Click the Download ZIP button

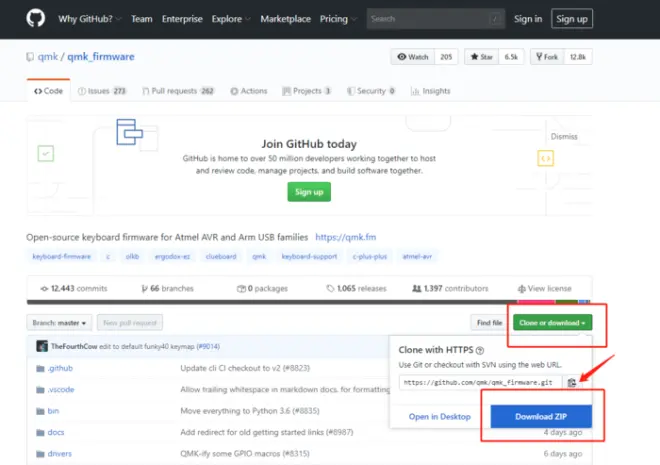click(541, 417)
